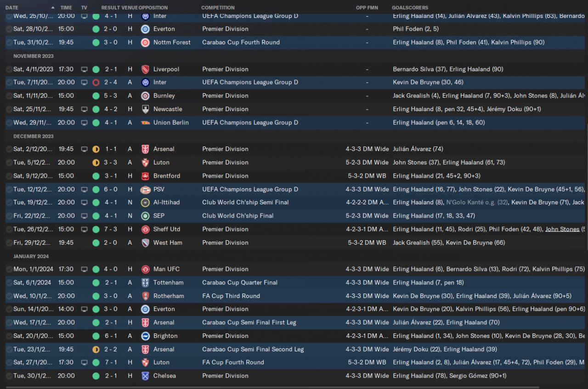Click the date "Mon, 1/1/2024"

(x=33, y=269)
